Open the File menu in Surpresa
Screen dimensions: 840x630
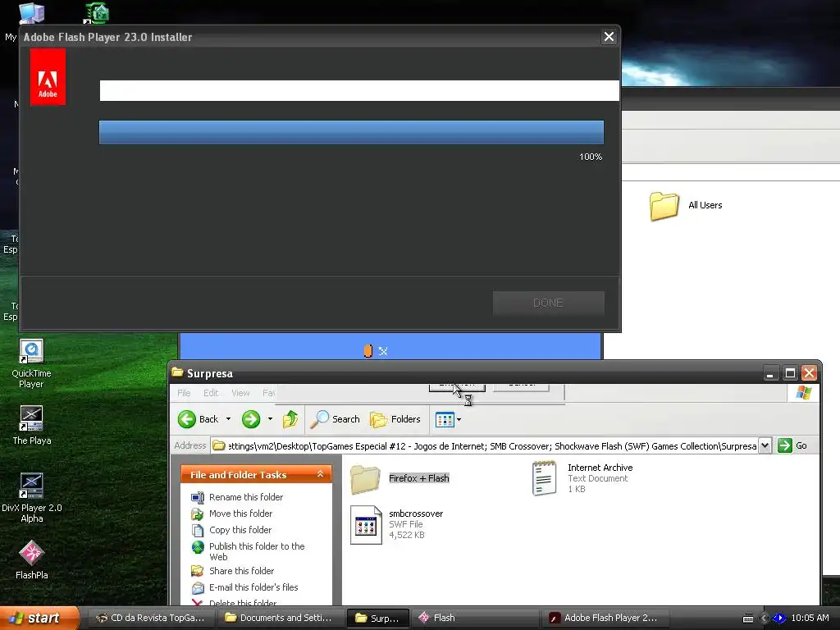pyautogui.click(x=184, y=393)
